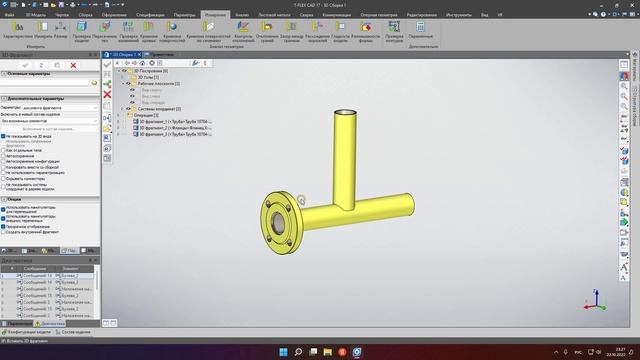Image resolution: width=640 pixels, height=360 pixels.
Task: Click the home icon in model tree toolbar
Action: pos(142,63)
